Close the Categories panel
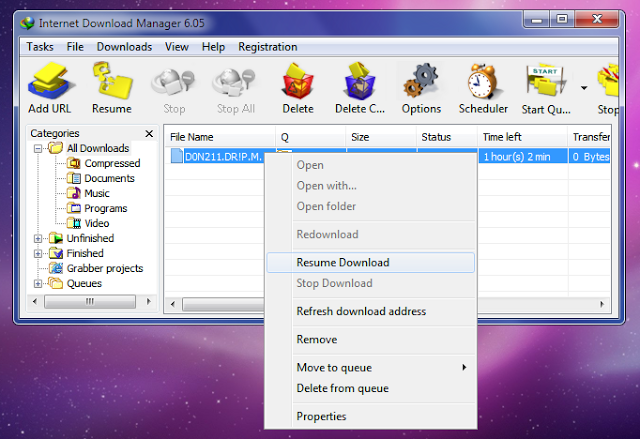This screenshot has height=439, width=640. (149, 133)
